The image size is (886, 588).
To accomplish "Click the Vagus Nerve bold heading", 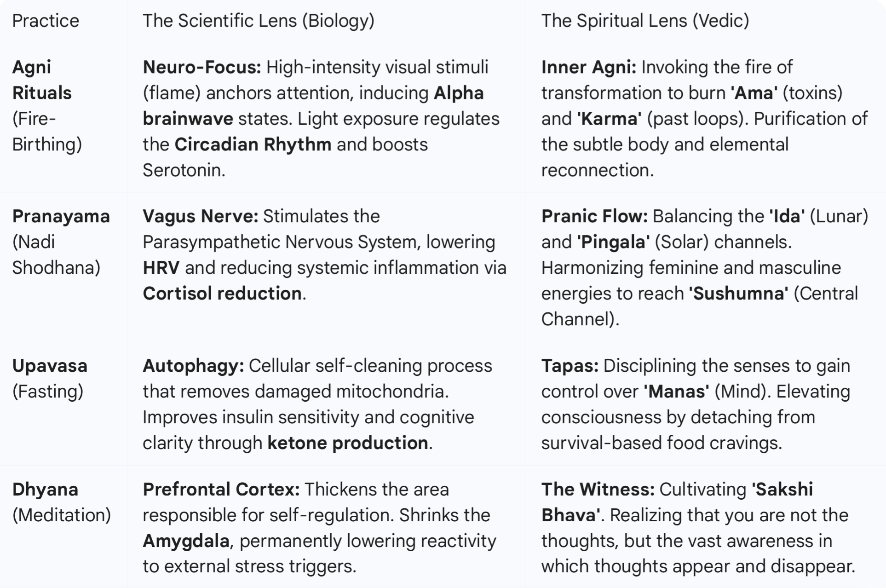I will pos(201,216).
